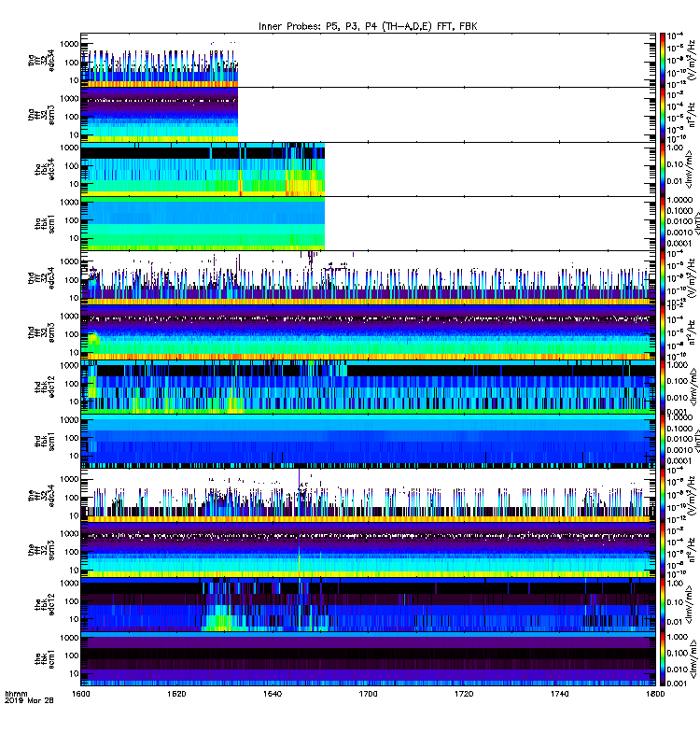Click the 1600 time axis label
700x747 pixels.
81,693
